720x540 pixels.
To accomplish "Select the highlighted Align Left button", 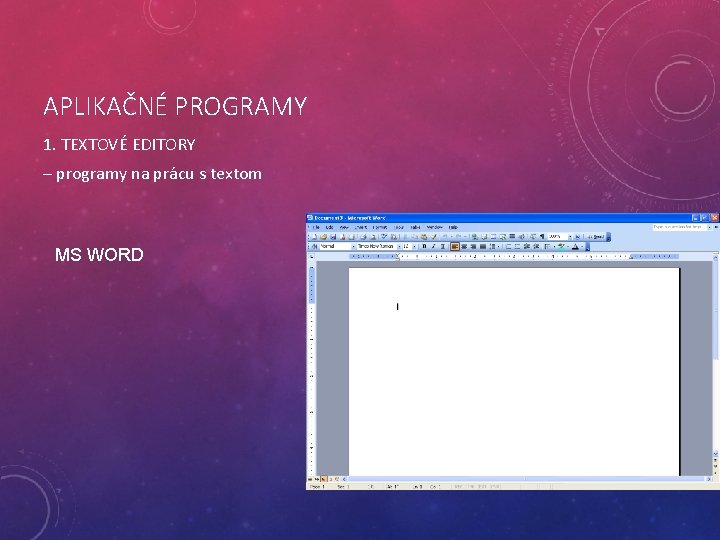I will (x=455, y=247).
